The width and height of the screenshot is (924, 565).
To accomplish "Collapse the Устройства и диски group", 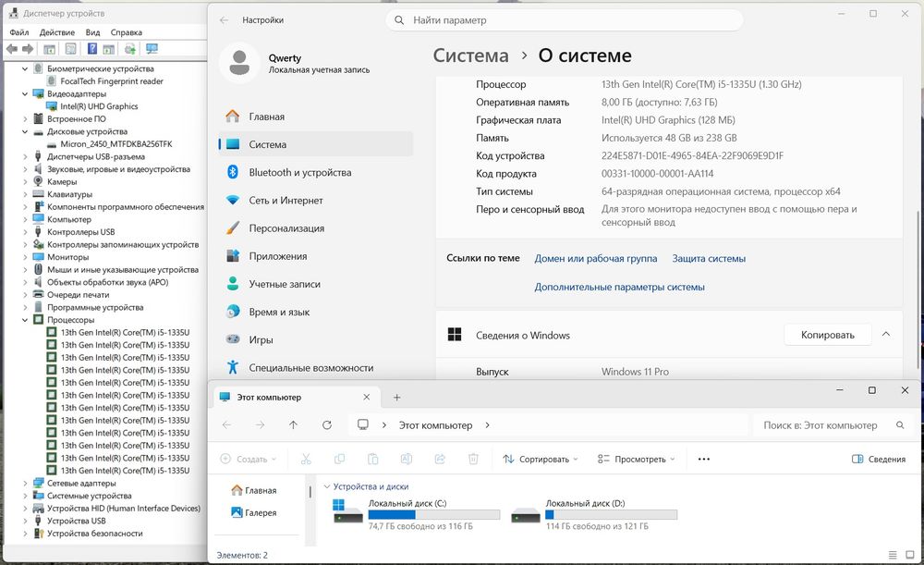I will pos(327,486).
